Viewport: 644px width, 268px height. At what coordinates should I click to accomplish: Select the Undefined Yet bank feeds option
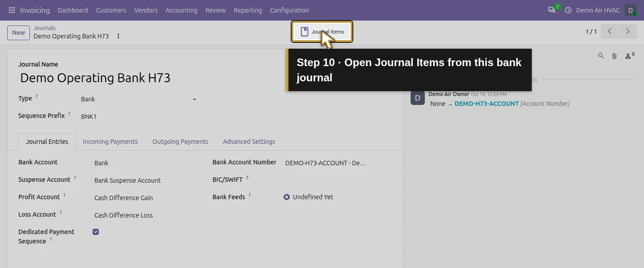tap(287, 197)
